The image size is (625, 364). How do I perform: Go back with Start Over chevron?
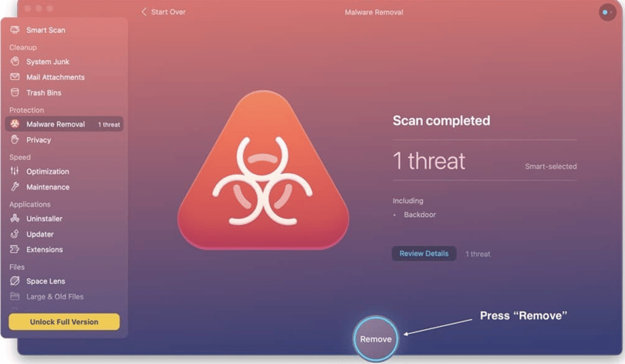click(144, 12)
